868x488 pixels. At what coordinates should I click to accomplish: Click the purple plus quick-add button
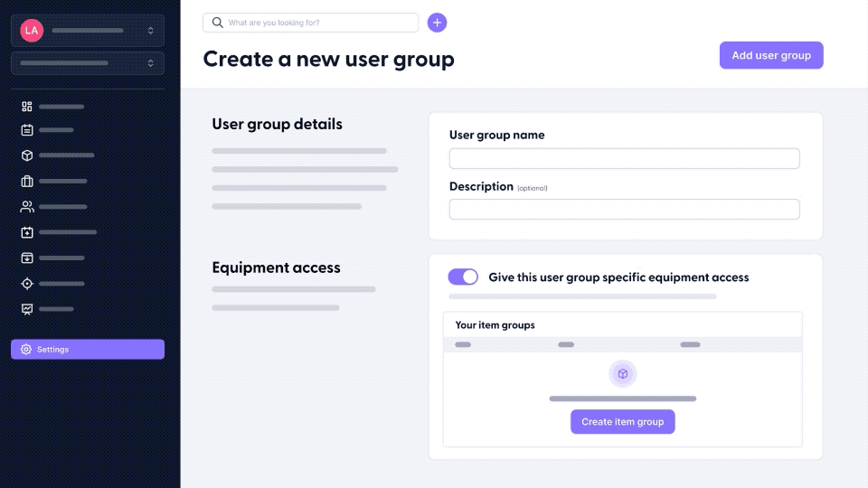point(437,23)
